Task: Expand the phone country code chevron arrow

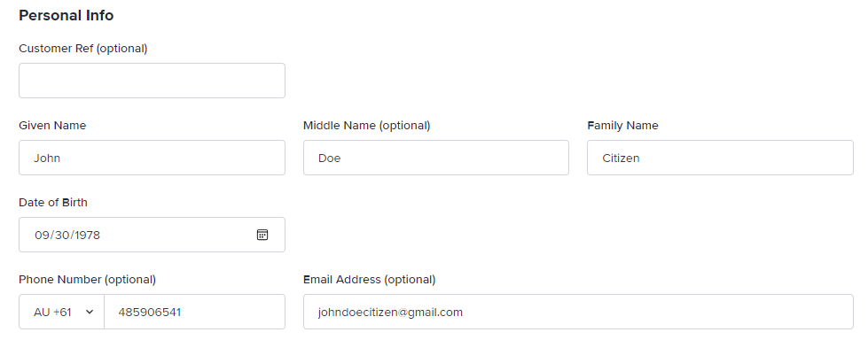Action: [90, 312]
